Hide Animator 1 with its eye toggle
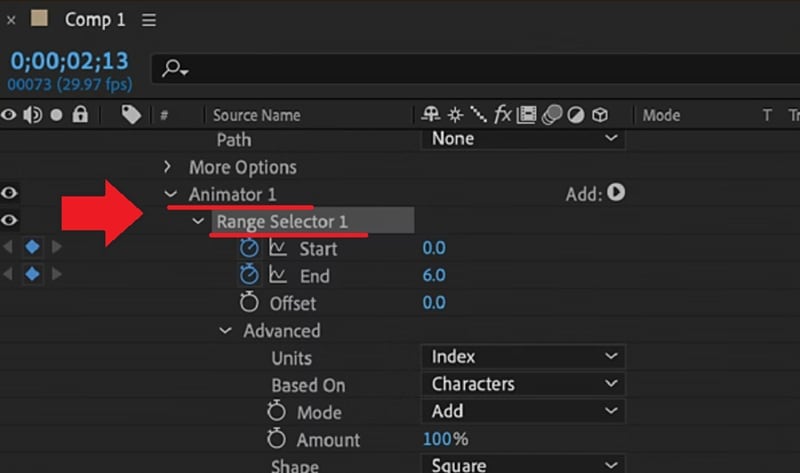 [x=9, y=193]
